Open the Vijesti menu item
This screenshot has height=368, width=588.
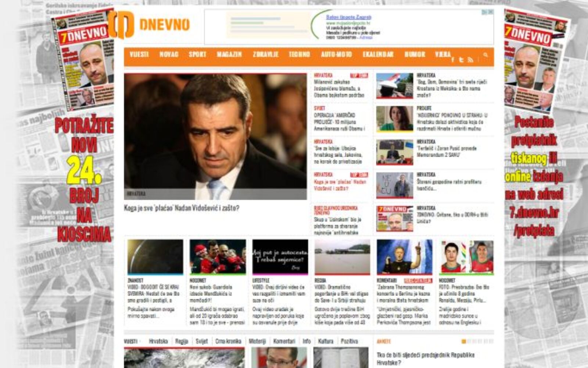click(x=139, y=54)
